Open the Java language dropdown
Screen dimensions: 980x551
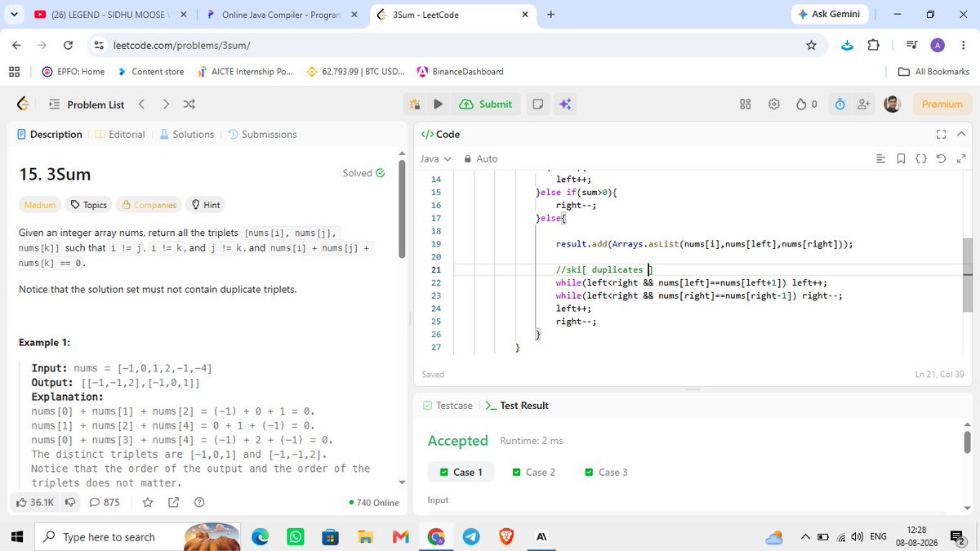tap(436, 158)
